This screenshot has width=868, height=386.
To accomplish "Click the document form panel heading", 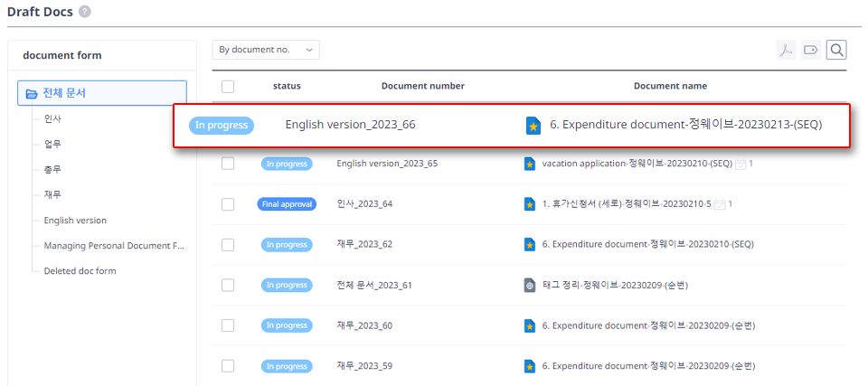I will (x=62, y=55).
